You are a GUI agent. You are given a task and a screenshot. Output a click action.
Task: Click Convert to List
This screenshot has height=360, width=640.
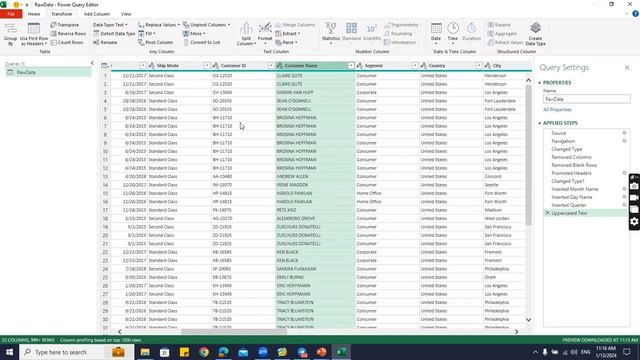tap(202, 42)
